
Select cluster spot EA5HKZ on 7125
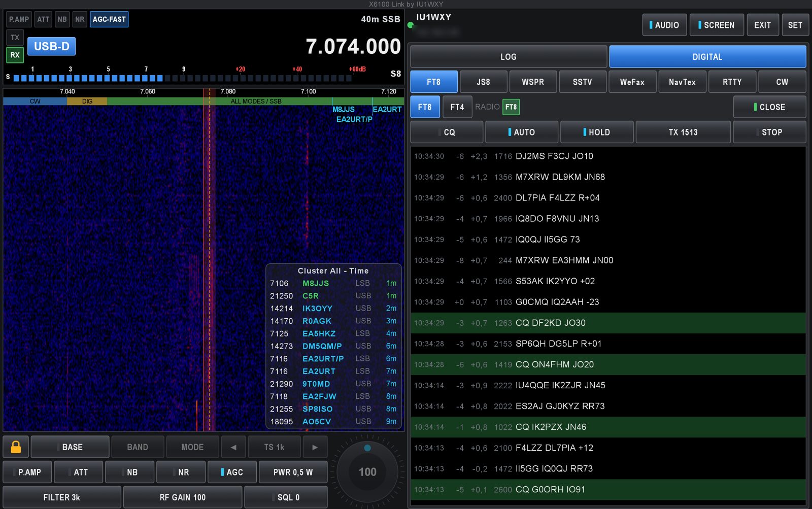pyautogui.click(x=333, y=333)
